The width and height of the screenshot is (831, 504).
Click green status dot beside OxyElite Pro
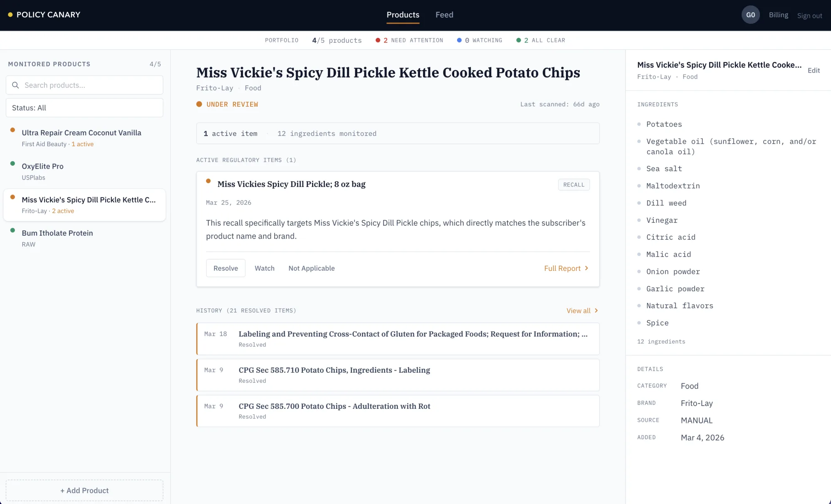coord(12,163)
